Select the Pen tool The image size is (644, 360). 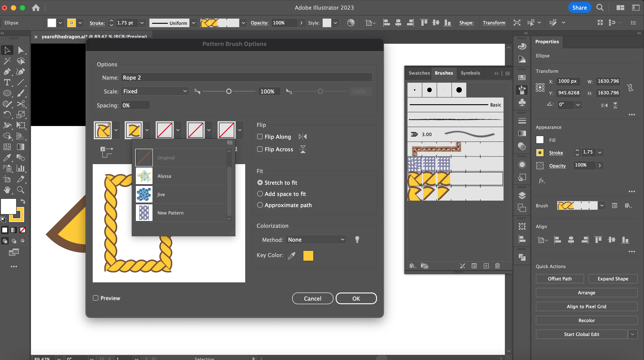7,72
